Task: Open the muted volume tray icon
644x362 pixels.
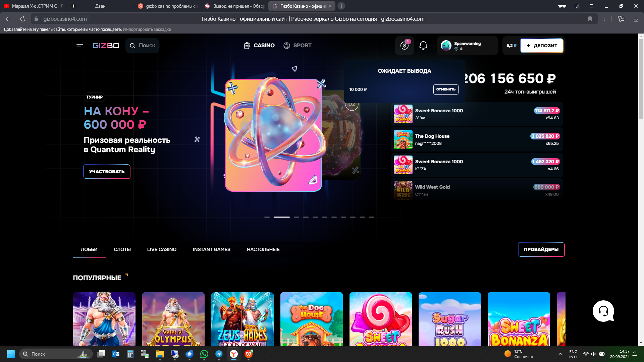Action: 594,354
